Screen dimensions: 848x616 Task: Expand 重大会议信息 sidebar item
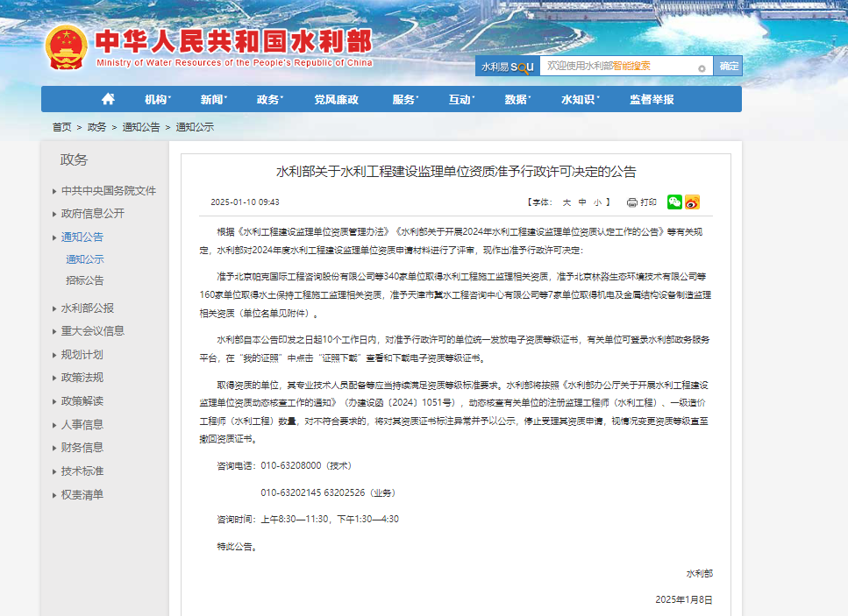tap(93, 330)
